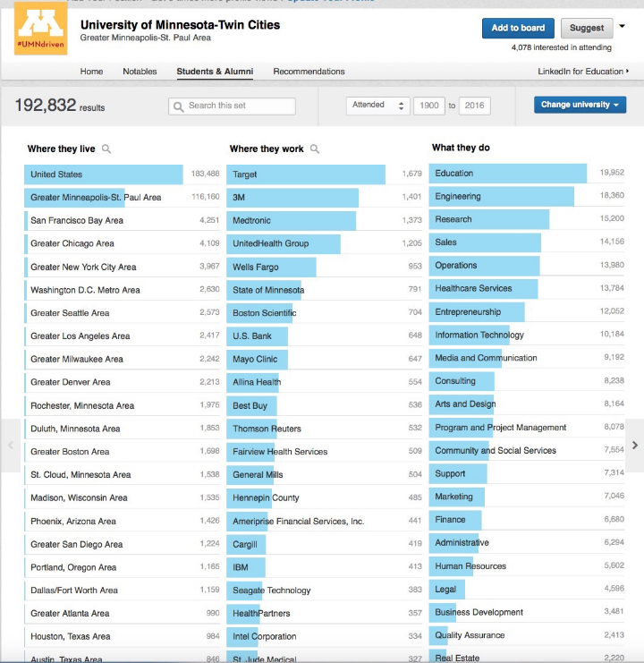Open the Attended filter dropdown

click(x=377, y=106)
